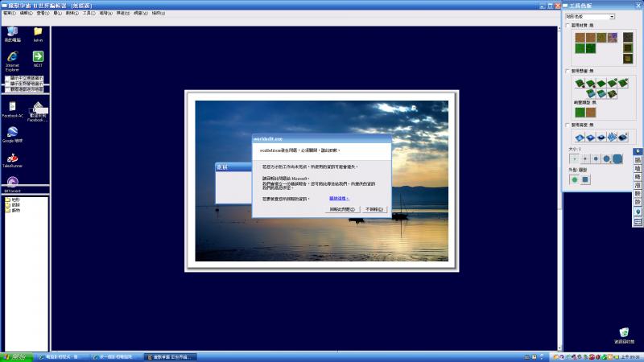Select the first cliff tool icon
This screenshot has height=362, width=644.
[580, 83]
